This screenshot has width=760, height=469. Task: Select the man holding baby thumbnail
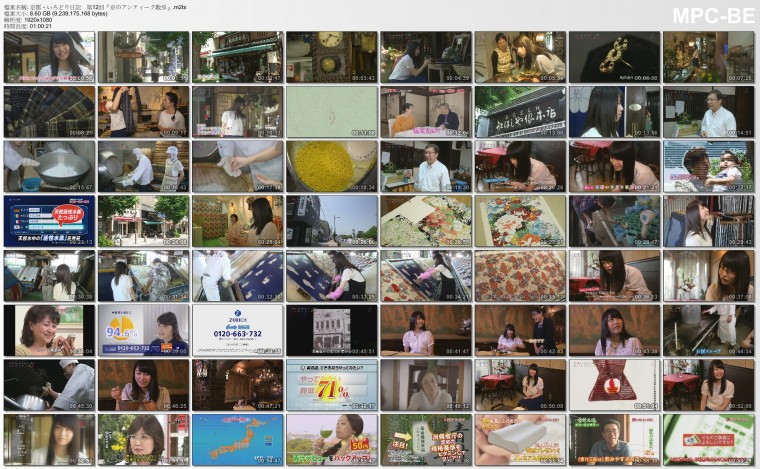(x=709, y=167)
